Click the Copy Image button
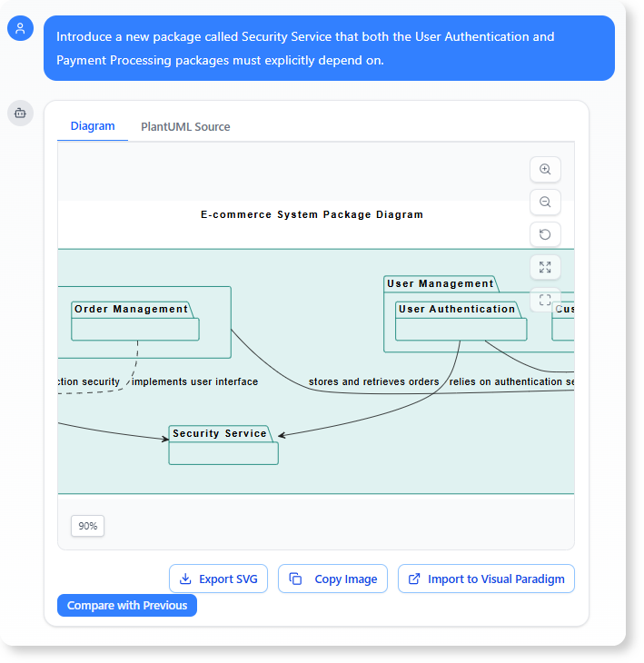The height and width of the screenshot is (663, 644). click(x=333, y=579)
